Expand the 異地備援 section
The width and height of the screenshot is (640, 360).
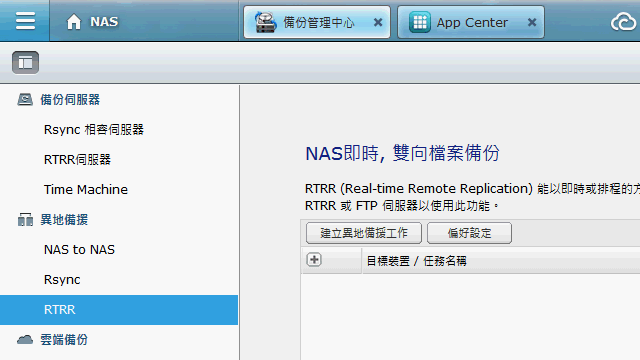64,220
